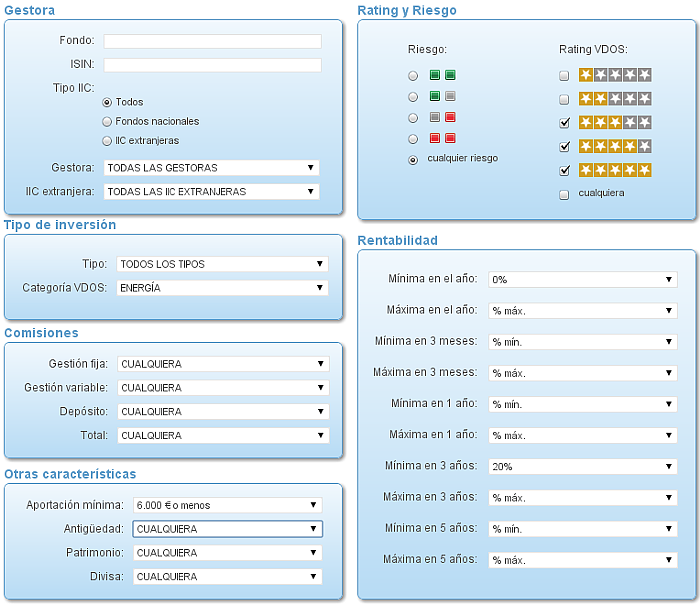The image size is (700, 605).
Task: Uncheck the three-star rating checkbox
Action: pyautogui.click(x=565, y=123)
